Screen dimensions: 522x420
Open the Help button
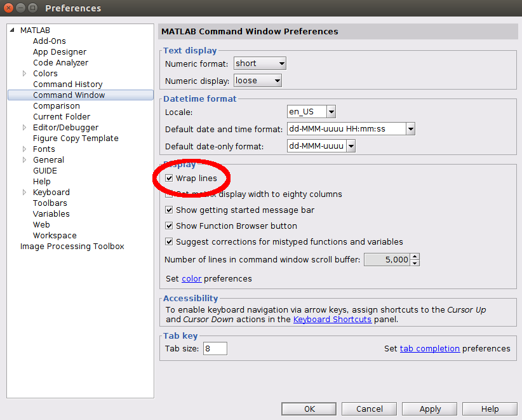(x=490, y=409)
